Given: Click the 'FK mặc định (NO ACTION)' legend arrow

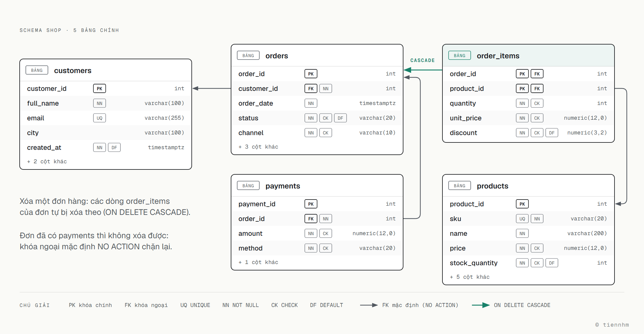Looking at the screenshot, I should coord(369,305).
